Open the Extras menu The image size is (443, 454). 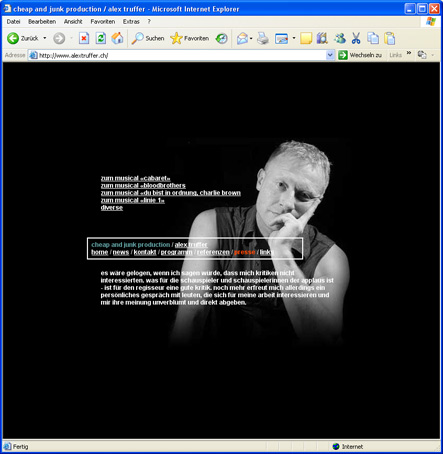131,22
